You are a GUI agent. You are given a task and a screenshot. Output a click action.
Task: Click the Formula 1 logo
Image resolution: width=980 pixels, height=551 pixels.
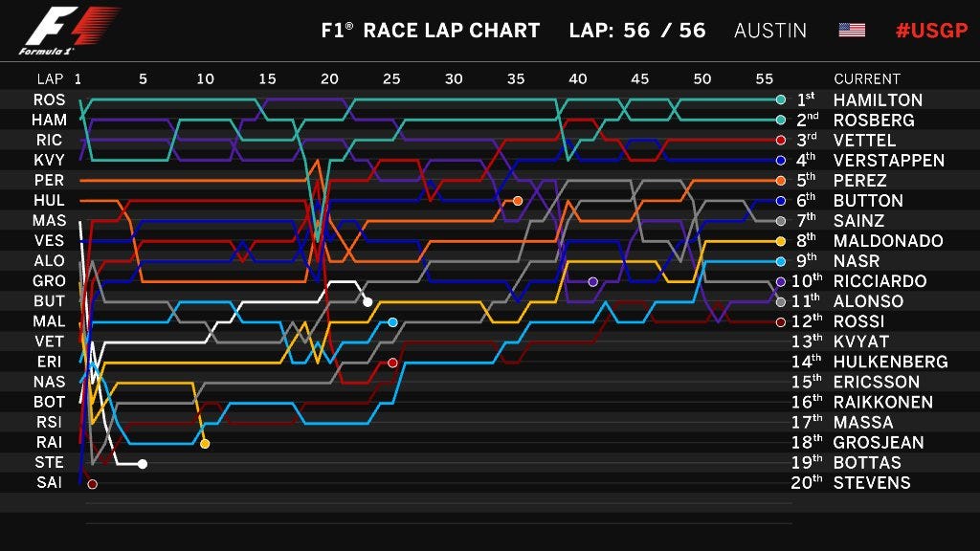click(x=68, y=32)
